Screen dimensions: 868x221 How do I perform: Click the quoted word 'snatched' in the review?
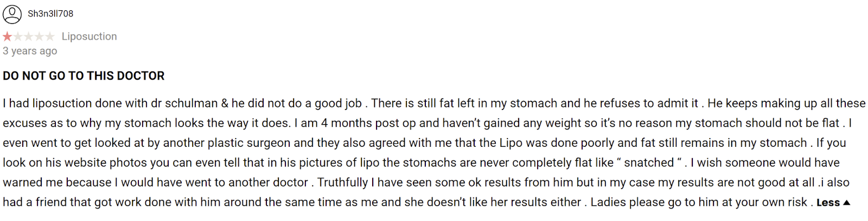click(x=649, y=162)
